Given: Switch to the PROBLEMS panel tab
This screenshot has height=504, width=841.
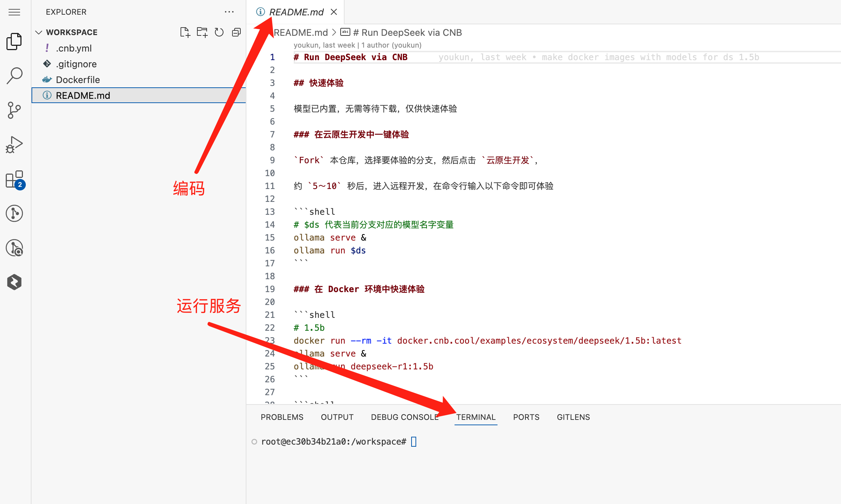Looking at the screenshot, I should point(282,417).
